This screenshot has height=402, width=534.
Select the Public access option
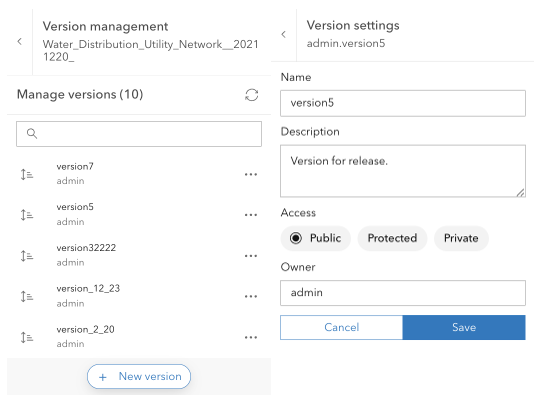pyautogui.click(x=315, y=238)
